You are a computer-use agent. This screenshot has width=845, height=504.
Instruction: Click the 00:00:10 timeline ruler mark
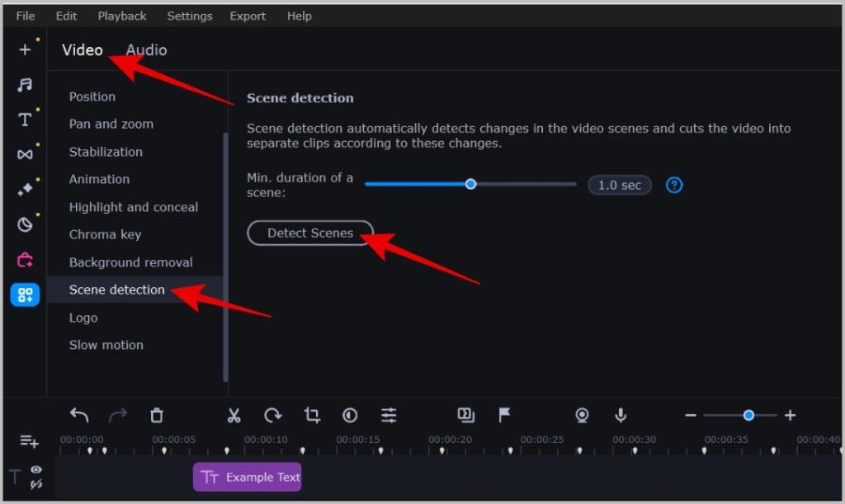(x=266, y=440)
